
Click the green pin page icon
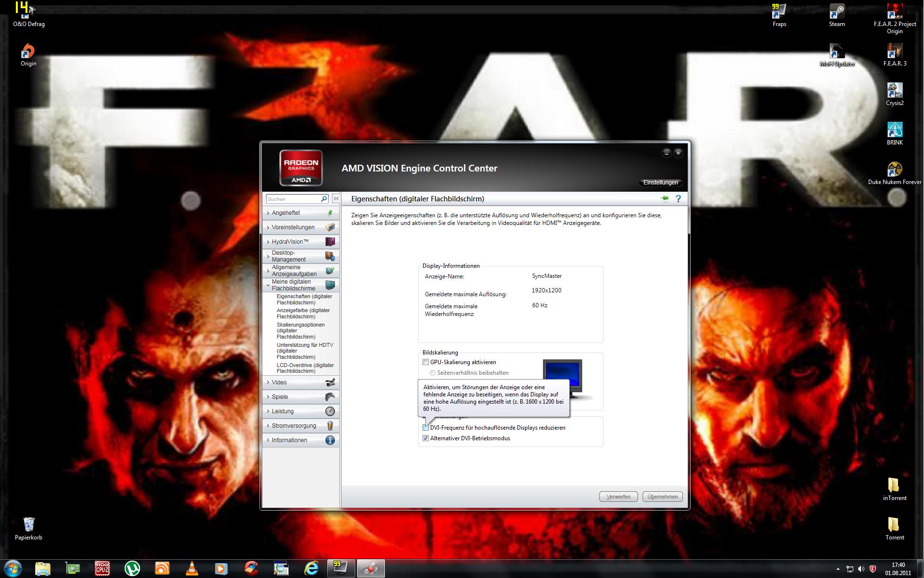pos(665,198)
